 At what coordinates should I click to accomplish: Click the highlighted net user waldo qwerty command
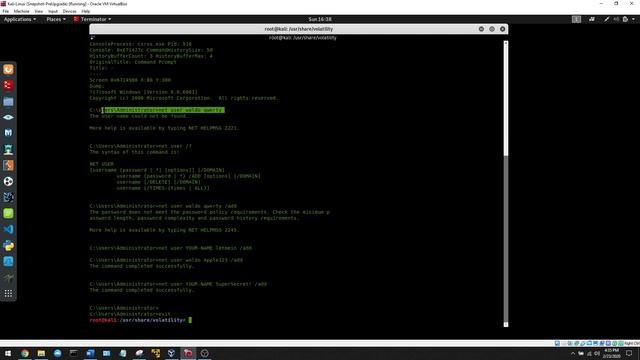[163, 110]
